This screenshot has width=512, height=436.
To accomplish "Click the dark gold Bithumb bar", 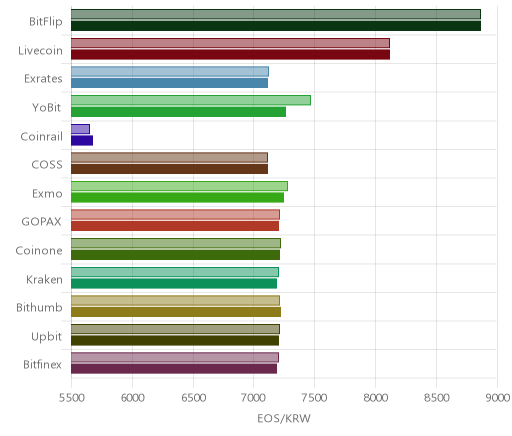I will tap(176, 312).
